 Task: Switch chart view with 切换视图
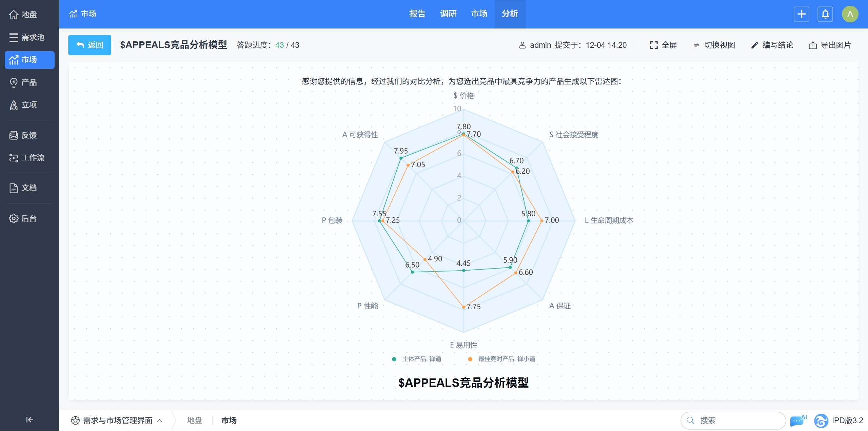(x=714, y=45)
